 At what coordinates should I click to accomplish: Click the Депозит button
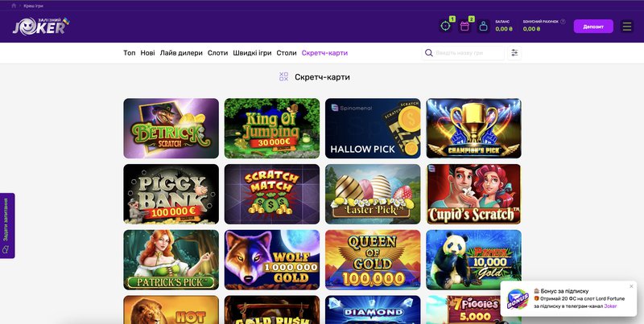(593, 27)
